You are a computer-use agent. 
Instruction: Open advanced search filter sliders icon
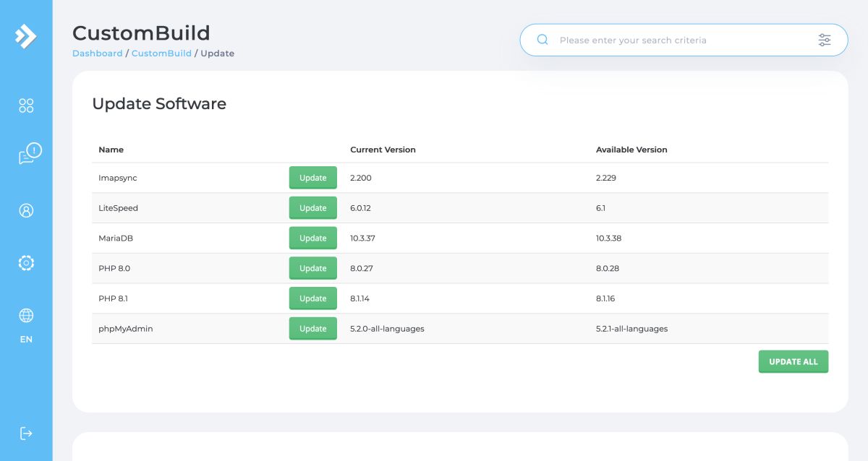(825, 40)
